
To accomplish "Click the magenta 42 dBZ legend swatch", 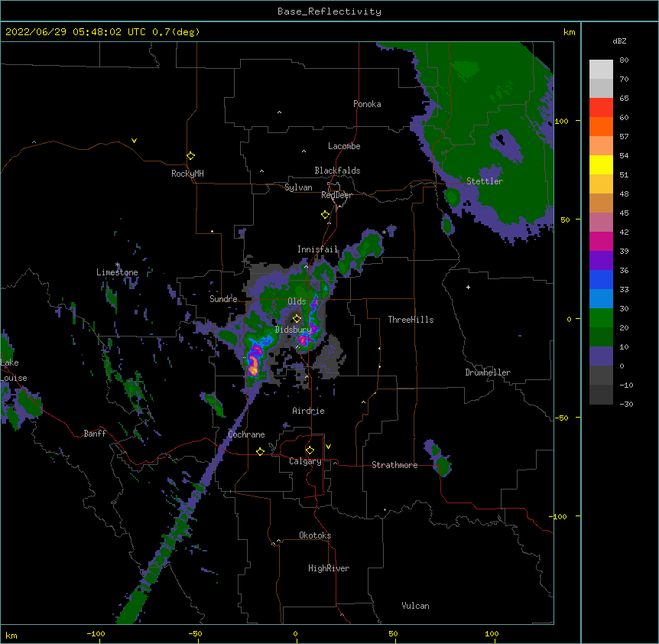I will (601, 241).
